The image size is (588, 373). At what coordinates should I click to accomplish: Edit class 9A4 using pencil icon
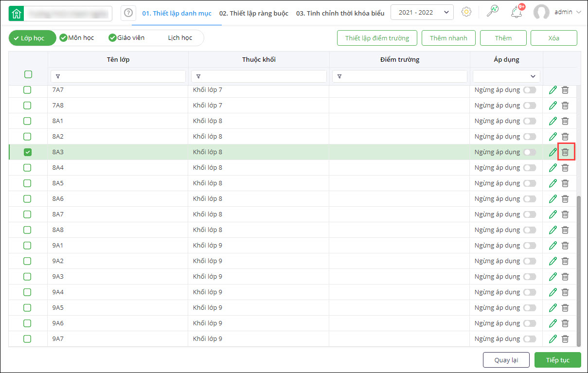click(x=552, y=292)
